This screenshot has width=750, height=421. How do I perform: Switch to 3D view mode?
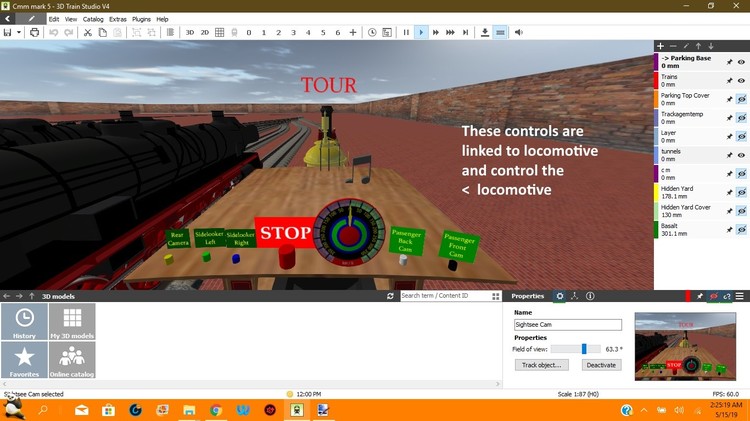(190, 33)
